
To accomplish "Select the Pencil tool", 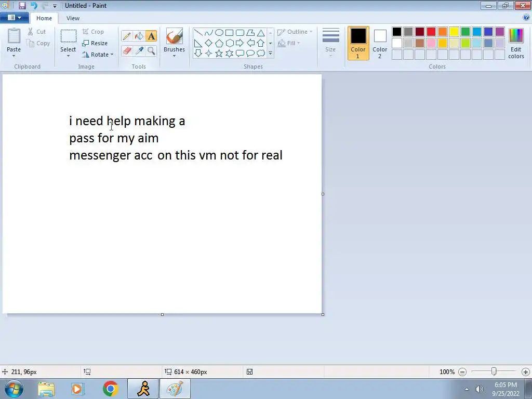I will coord(127,36).
